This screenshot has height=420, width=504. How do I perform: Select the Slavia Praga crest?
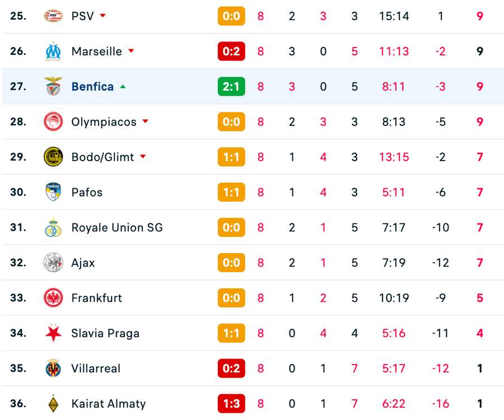click(x=54, y=333)
